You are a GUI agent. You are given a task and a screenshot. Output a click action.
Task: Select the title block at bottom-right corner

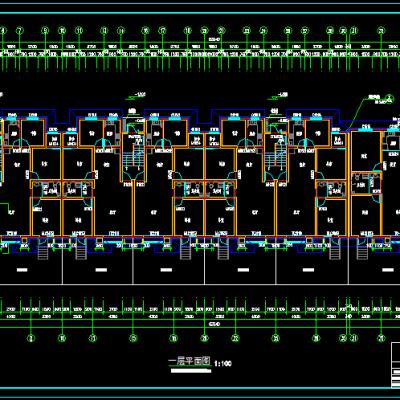(395, 365)
